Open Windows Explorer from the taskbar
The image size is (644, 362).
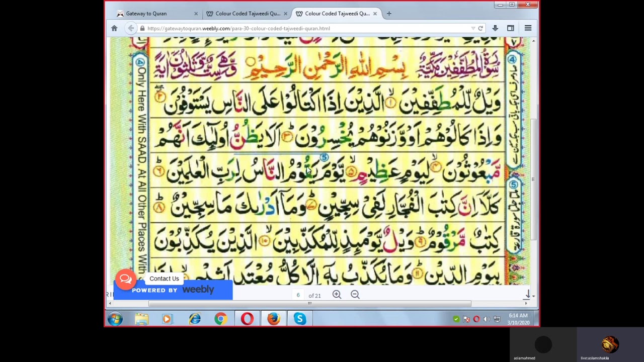(141, 319)
